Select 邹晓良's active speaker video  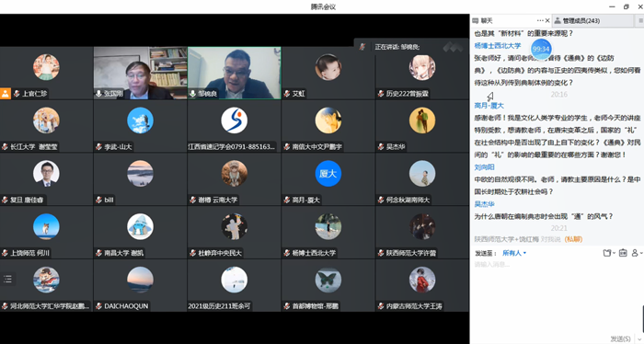234,73
